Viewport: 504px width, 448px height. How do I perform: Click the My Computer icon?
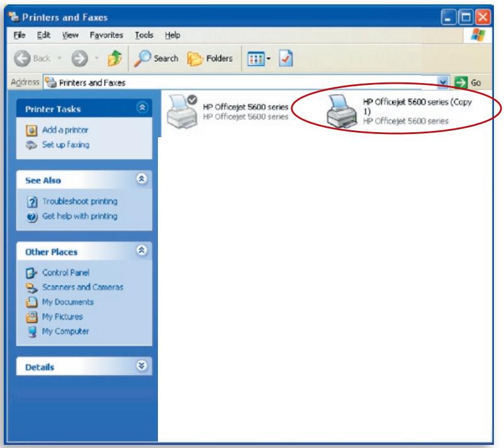32,332
